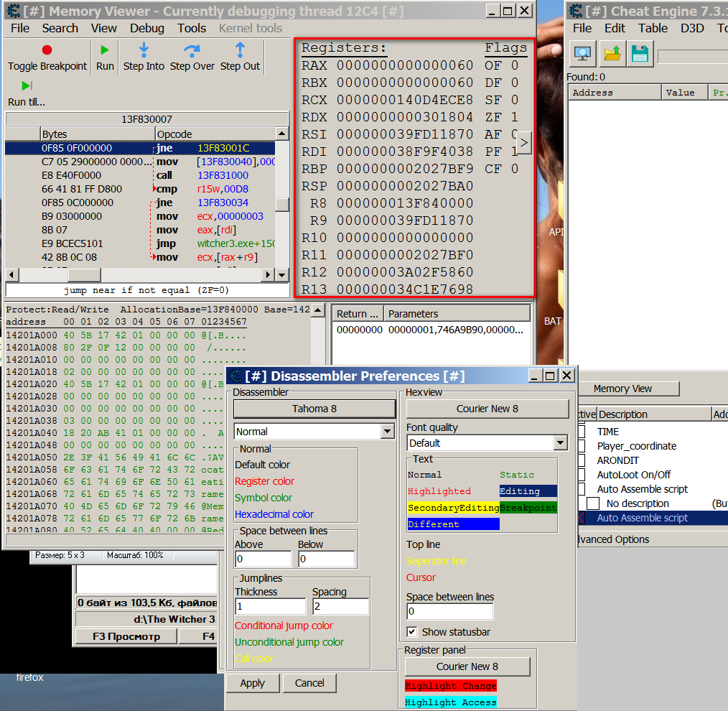This screenshot has width=728, height=711.
Task: Enable the No description entry checkbox
Action: [593, 503]
